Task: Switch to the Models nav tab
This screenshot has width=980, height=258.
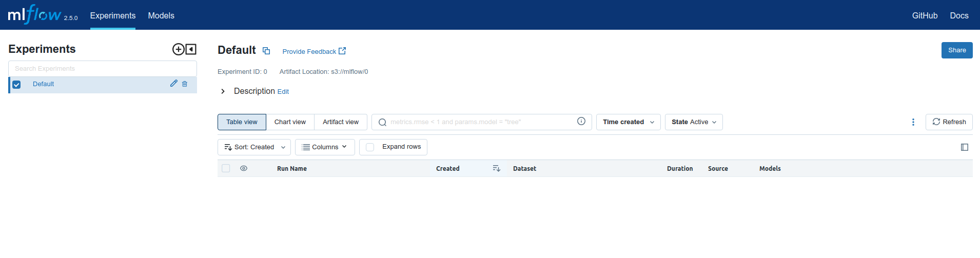Action: click(161, 15)
